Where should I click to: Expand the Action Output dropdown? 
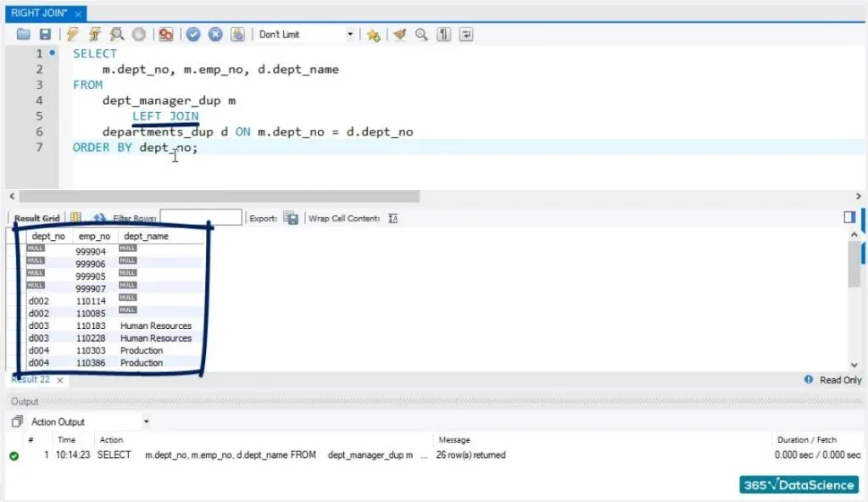click(146, 421)
